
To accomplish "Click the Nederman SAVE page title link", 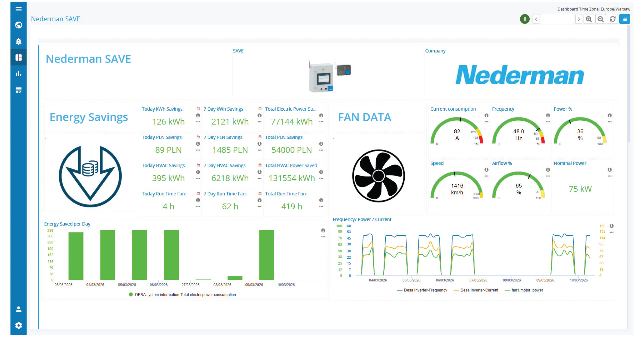I will 56,19.
